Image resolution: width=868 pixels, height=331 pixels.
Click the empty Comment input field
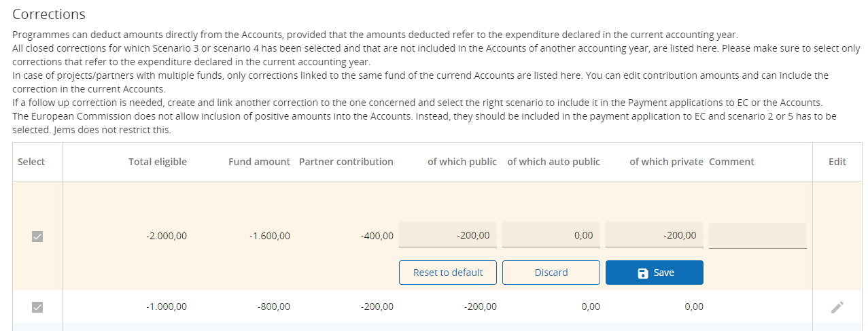coord(757,236)
